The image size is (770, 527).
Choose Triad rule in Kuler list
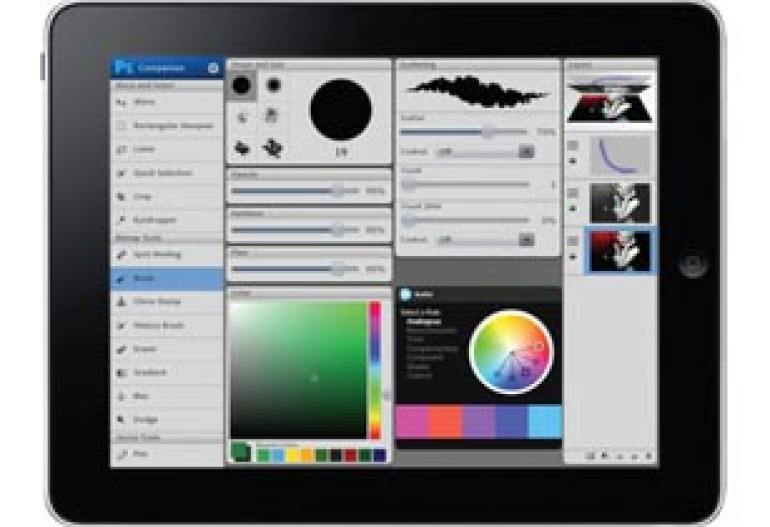415,339
